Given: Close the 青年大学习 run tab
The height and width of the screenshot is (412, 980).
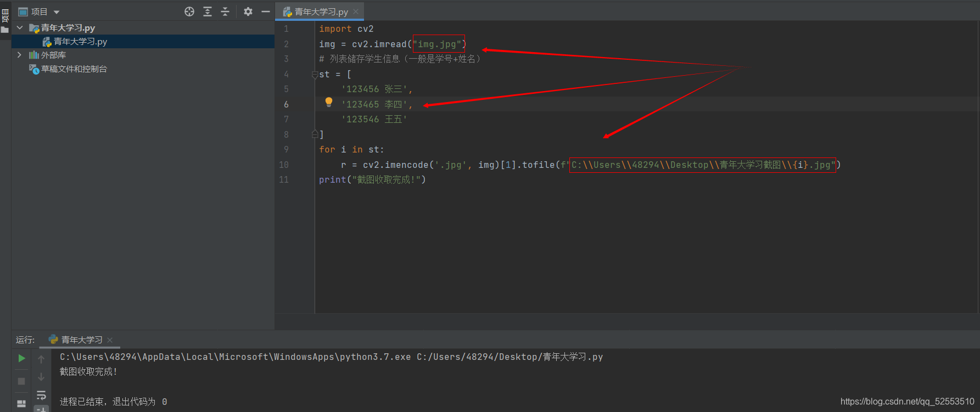Looking at the screenshot, I should (x=110, y=340).
